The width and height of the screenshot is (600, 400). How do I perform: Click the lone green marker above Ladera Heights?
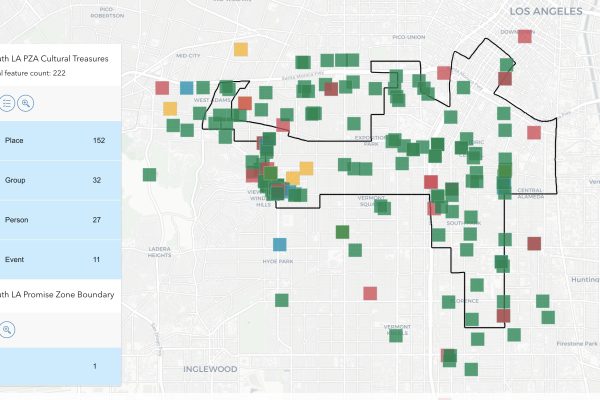[150, 175]
